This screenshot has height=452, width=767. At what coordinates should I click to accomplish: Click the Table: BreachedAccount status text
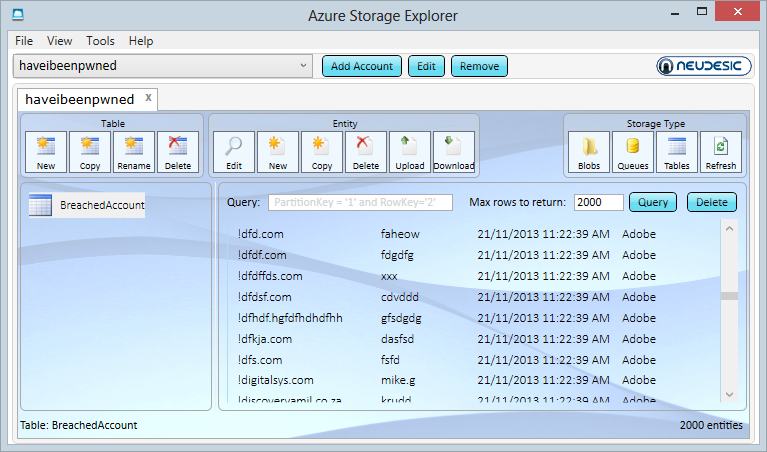pyautogui.click(x=79, y=425)
